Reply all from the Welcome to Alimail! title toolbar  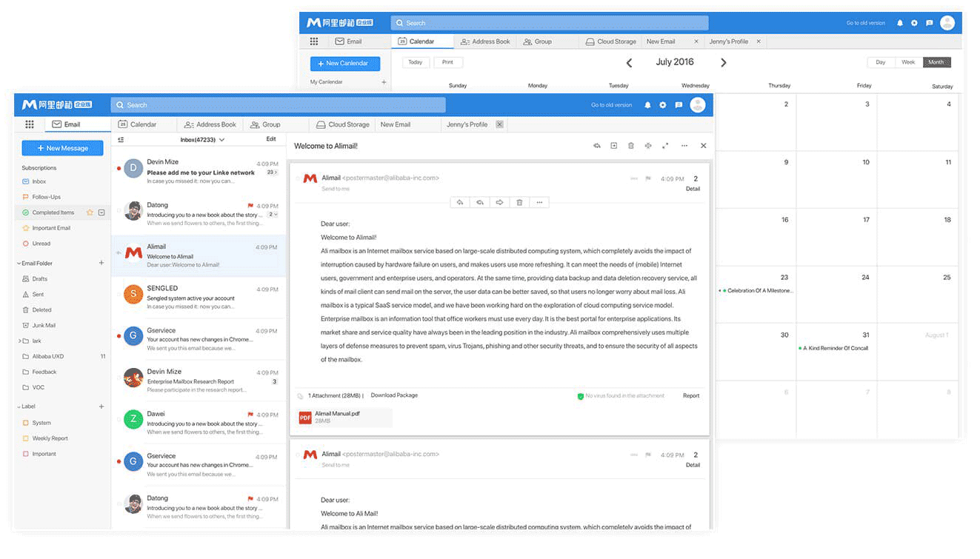point(597,146)
